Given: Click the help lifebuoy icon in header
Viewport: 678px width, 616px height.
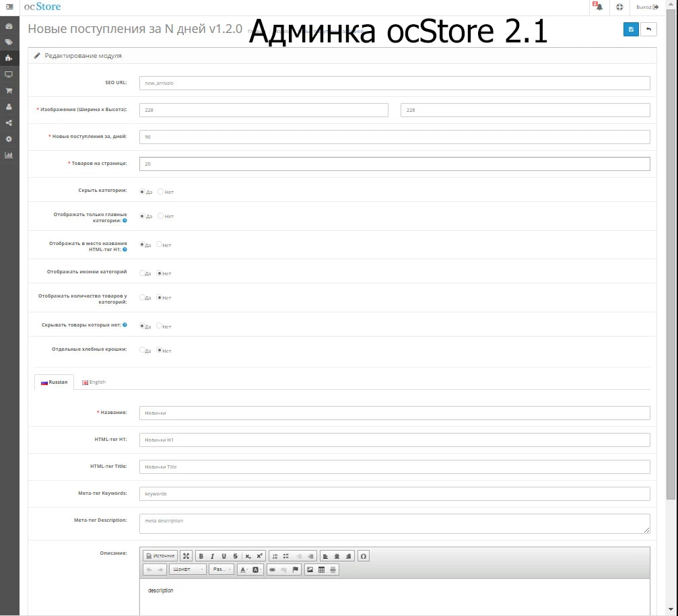Looking at the screenshot, I should click(619, 7).
